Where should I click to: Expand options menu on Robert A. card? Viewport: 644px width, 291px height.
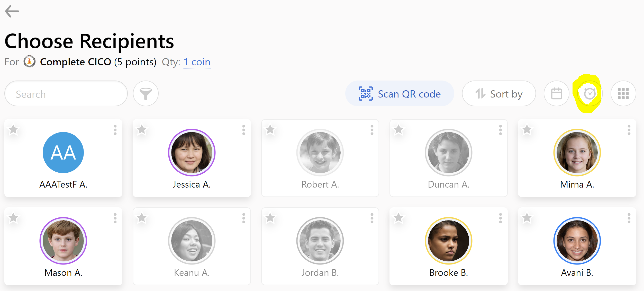pyautogui.click(x=372, y=130)
